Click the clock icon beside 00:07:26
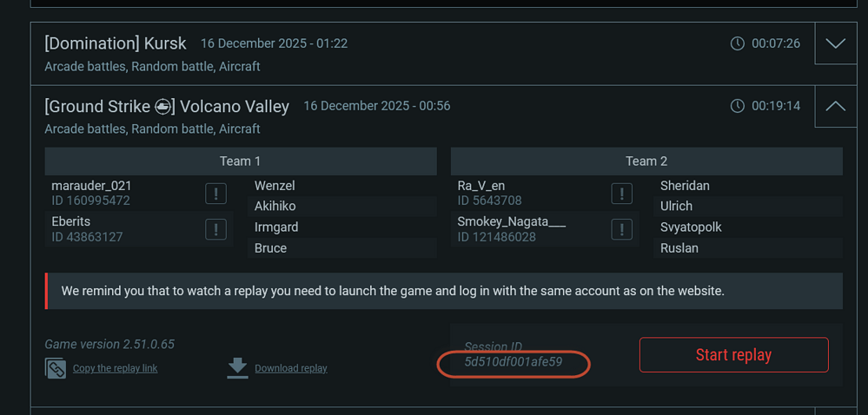The height and width of the screenshot is (415, 868). [x=738, y=43]
